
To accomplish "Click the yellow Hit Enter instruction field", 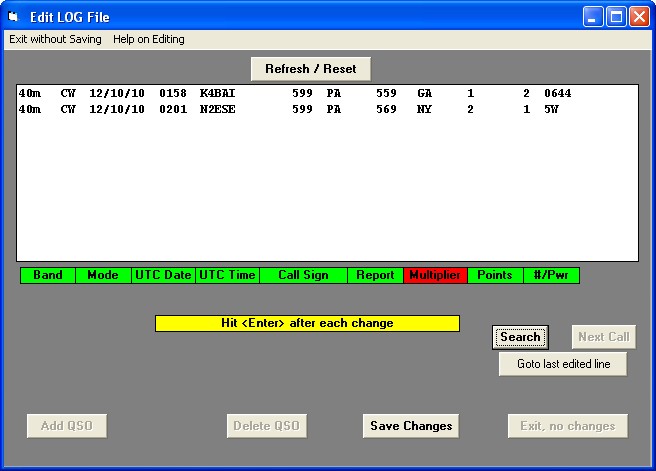I will (x=307, y=323).
